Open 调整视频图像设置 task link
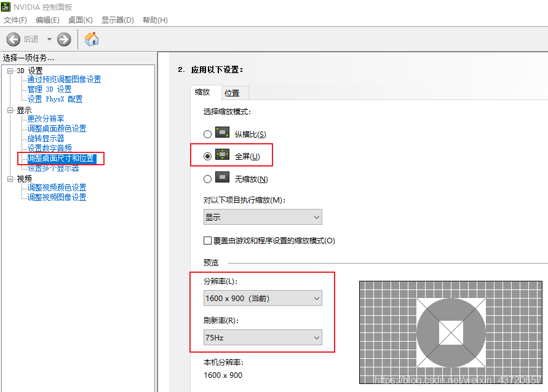Image resolution: width=548 pixels, height=392 pixels. pyautogui.click(x=57, y=197)
